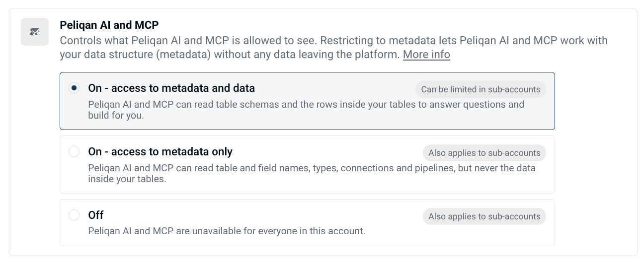The image size is (644, 268).
Task: Click the 'Also applies to sub-accounts' badge for Off
Action: [484, 216]
